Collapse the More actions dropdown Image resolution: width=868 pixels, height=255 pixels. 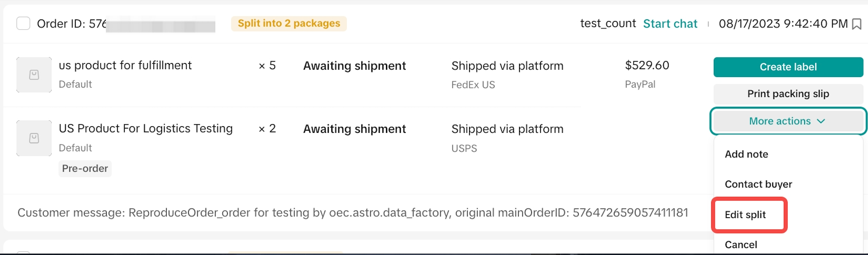tap(788, 121)
